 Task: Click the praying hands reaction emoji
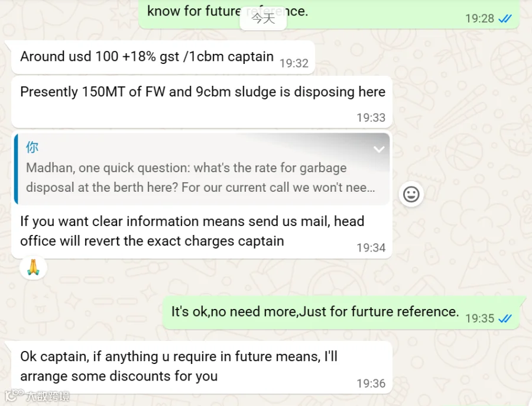(x=33, y=268)
